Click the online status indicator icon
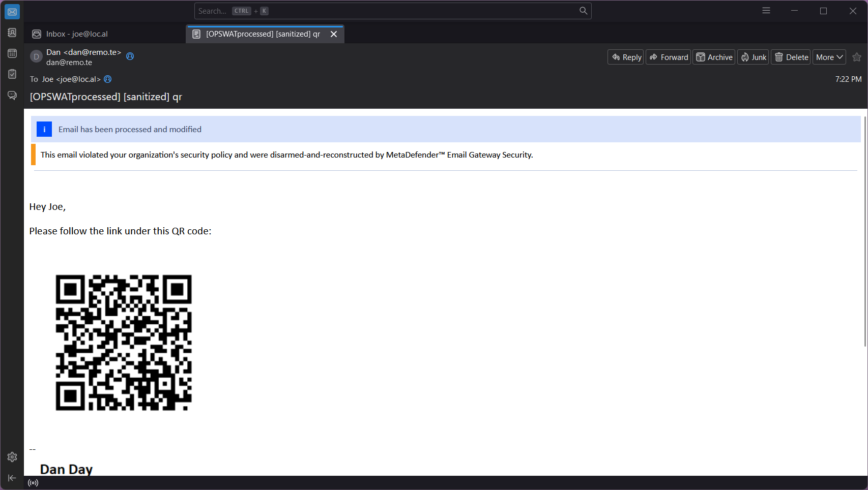868x490 pixels. click(33, 483)
